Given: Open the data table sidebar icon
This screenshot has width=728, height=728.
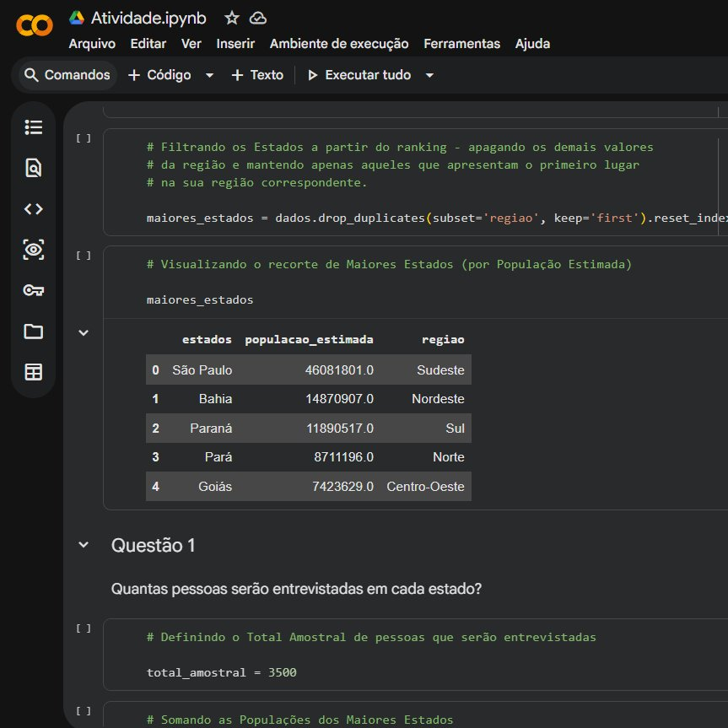Looking at the screenshot, I should click(x=34, y=372).
